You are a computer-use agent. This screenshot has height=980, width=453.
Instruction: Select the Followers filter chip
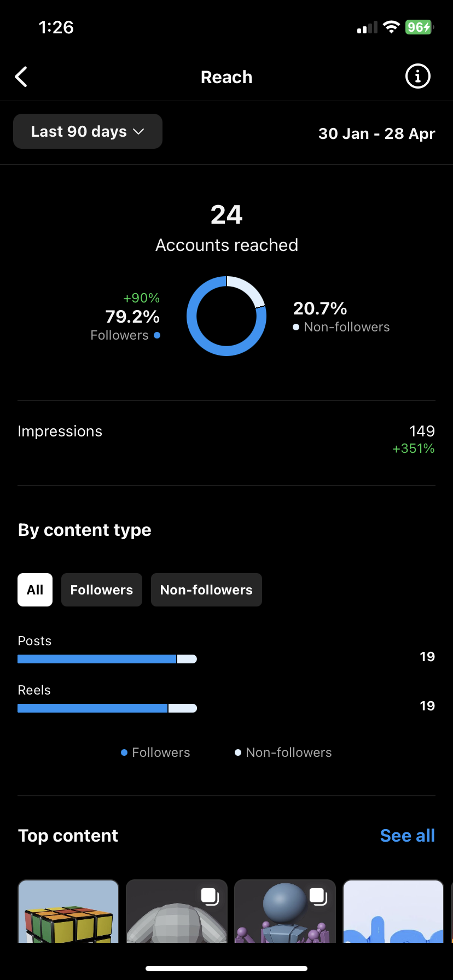click(102, 590)
